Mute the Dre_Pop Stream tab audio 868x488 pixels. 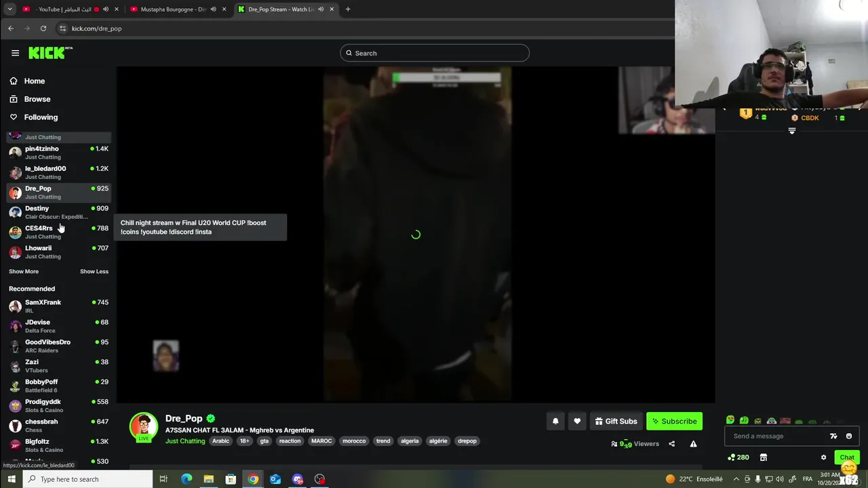[x=321, y=9]
